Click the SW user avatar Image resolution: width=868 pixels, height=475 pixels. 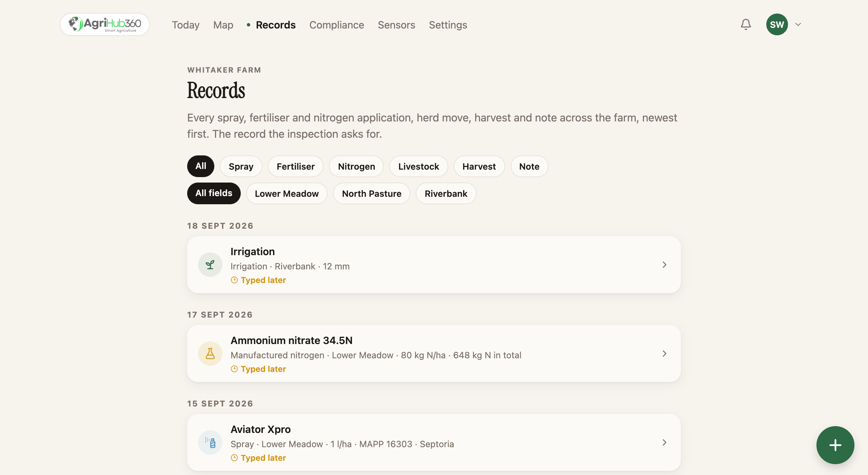tap(777, 24)
